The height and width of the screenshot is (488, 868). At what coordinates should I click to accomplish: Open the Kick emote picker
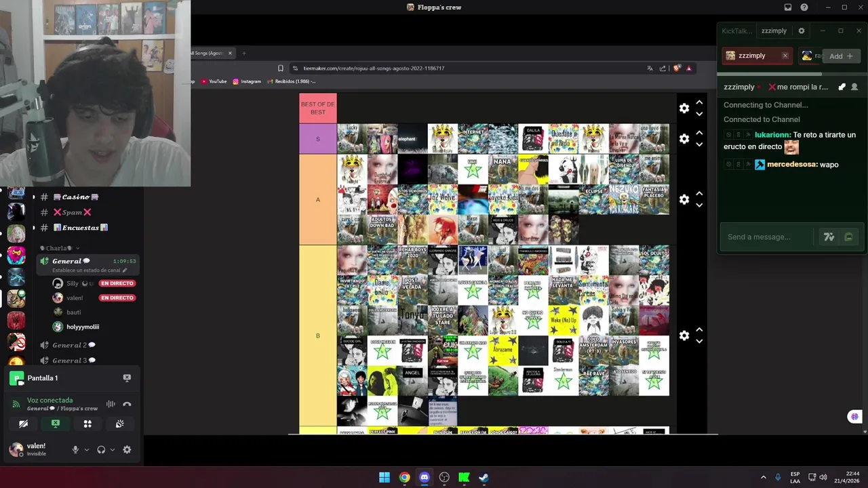point(848,237)
